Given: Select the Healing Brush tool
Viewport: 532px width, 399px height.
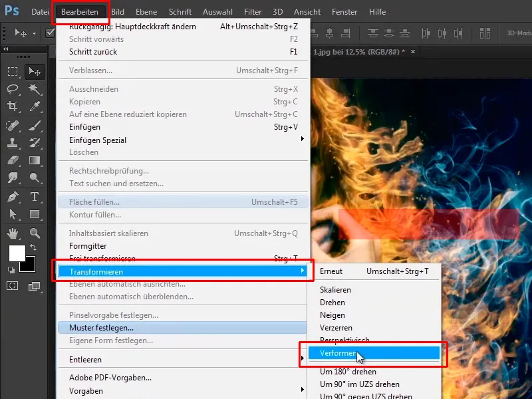Looking at the screenshot, I should 13,126.
